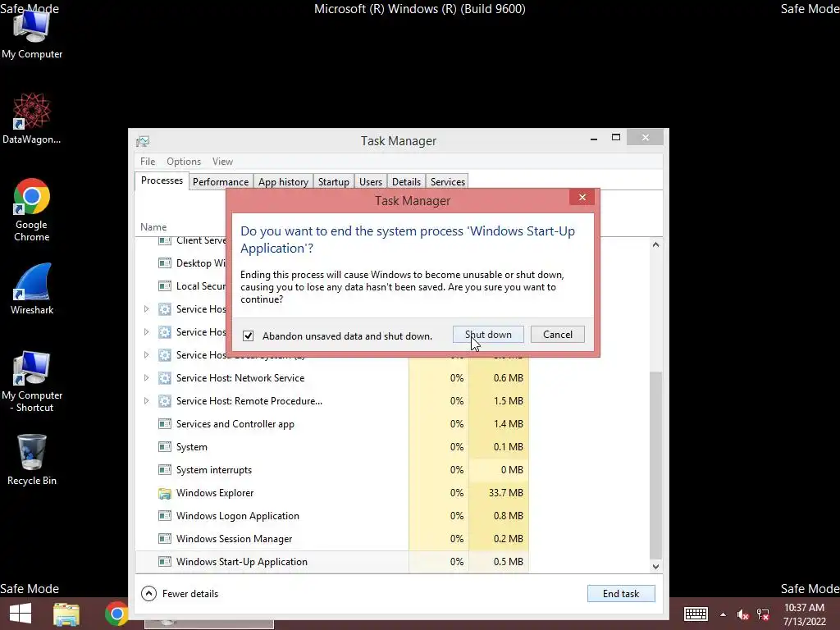Switch to the Users tab
The height and width of the screenshot is (630, 840).
371,182
